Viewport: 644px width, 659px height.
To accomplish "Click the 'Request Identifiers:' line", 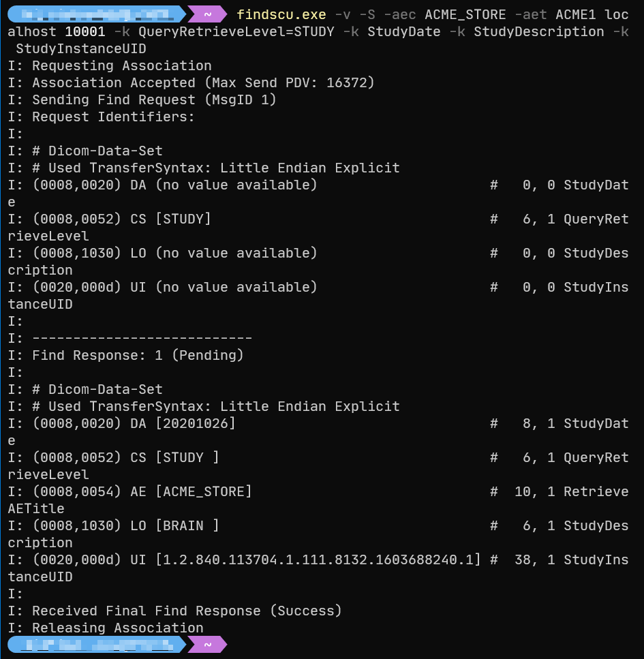I will [113, 117].
